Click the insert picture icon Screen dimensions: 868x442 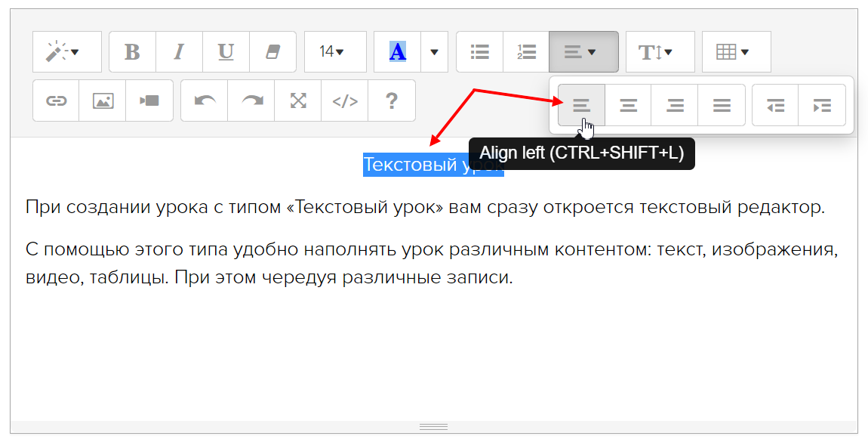point(103,100)
